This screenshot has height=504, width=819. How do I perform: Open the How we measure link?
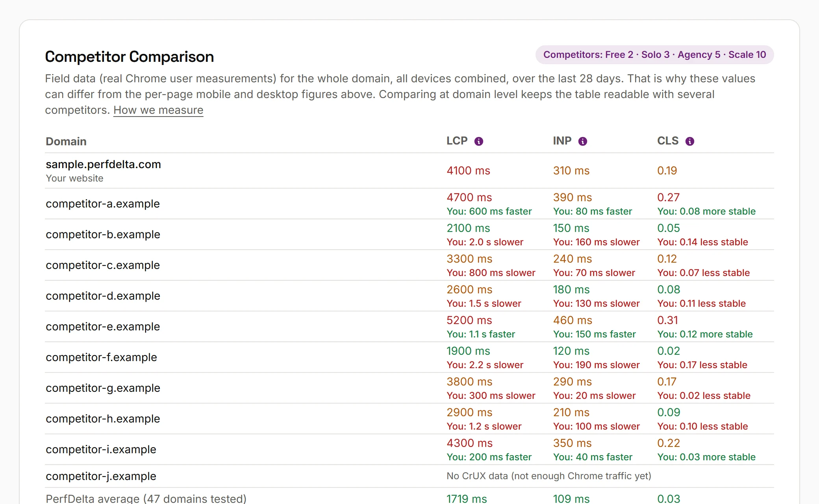(x=158, y=110)
